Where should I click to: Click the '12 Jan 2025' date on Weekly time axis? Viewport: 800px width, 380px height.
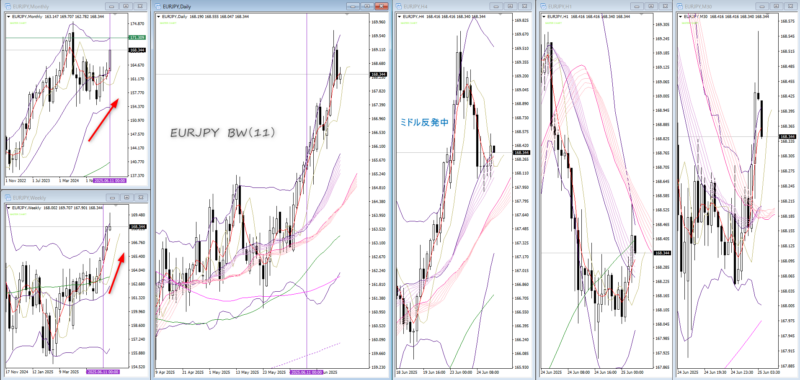click(43, 372)
